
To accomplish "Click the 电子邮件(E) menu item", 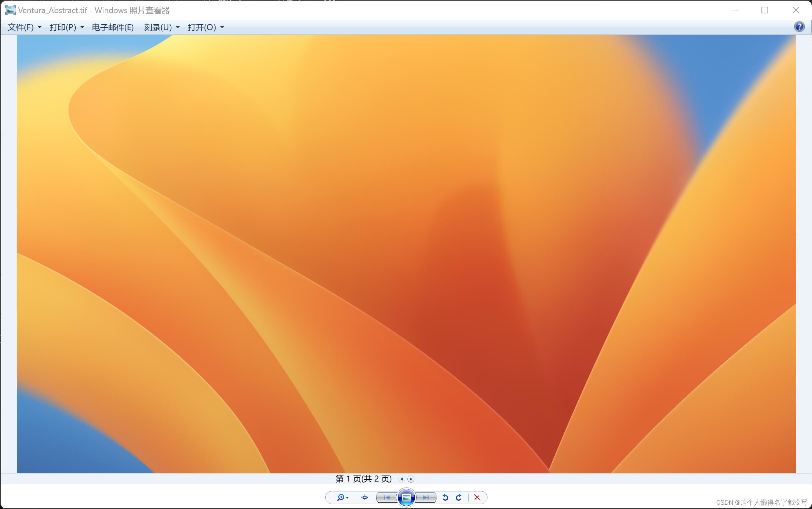I will (x=113, y=27).
